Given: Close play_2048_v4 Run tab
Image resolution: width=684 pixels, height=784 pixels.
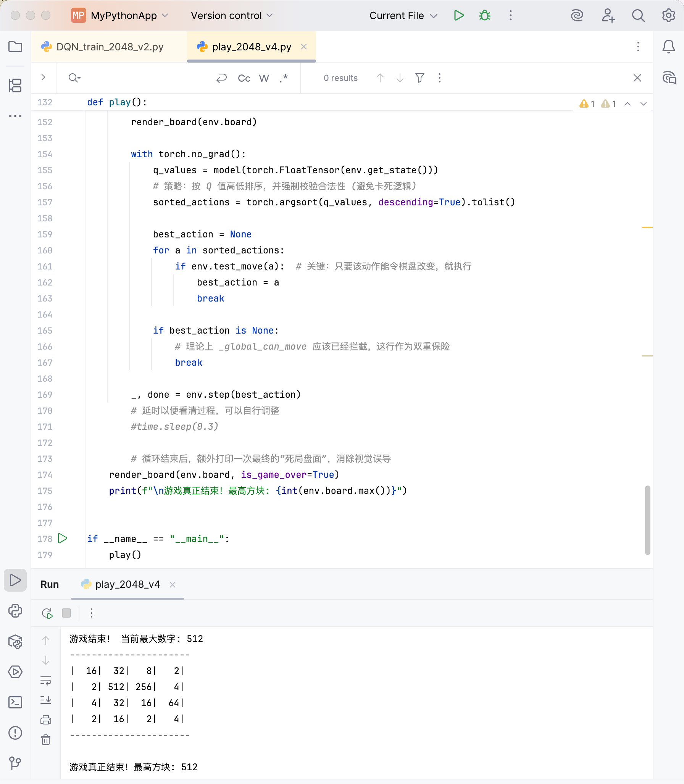Looking at the screenshot, I should 173,585.
